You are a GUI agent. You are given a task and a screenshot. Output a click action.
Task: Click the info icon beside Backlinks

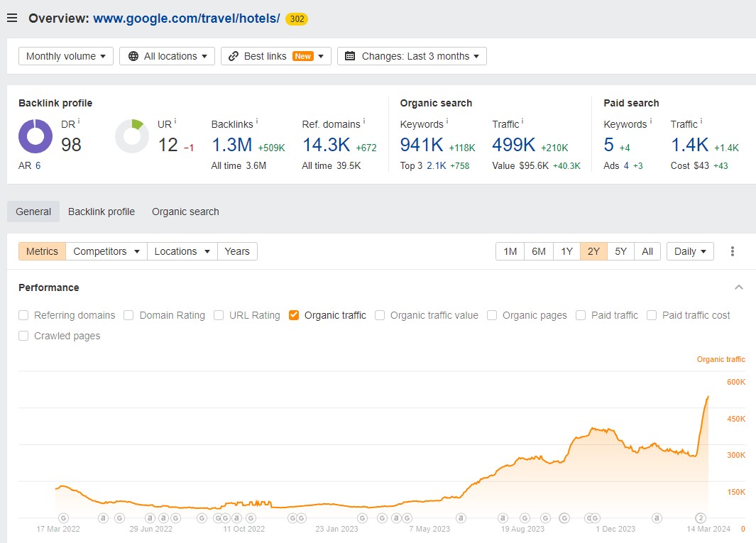click(257, 121)
